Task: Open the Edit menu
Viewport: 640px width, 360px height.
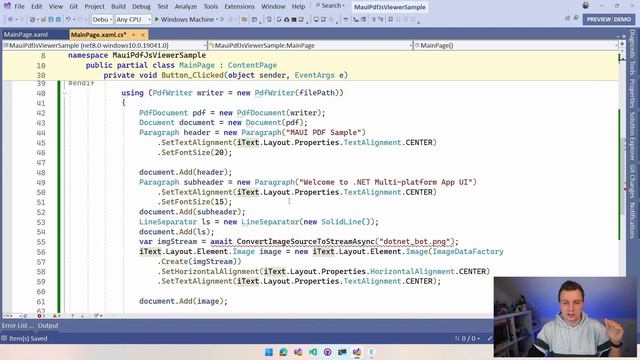Action: pyautogui.click(x=37, y=7)
